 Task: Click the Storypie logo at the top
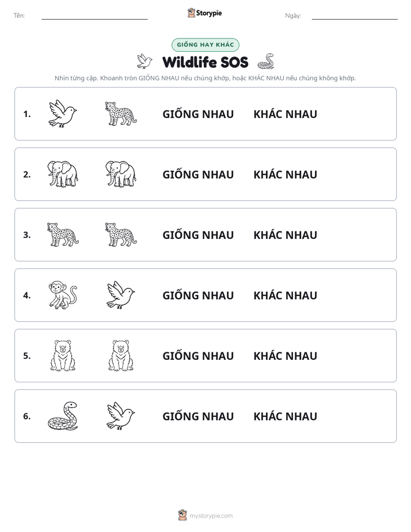pyautogui.click(x=205, y=13)
